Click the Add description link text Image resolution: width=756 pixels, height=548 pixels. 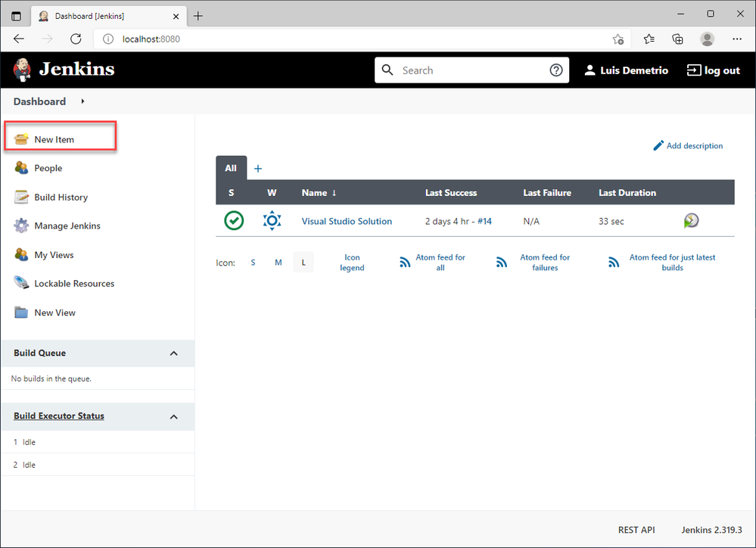pyautogui.click(x=694, y=145)
